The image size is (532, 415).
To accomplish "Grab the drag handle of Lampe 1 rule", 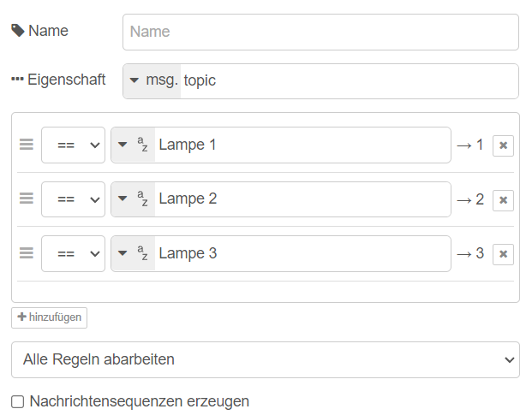I will pos(27,145).
